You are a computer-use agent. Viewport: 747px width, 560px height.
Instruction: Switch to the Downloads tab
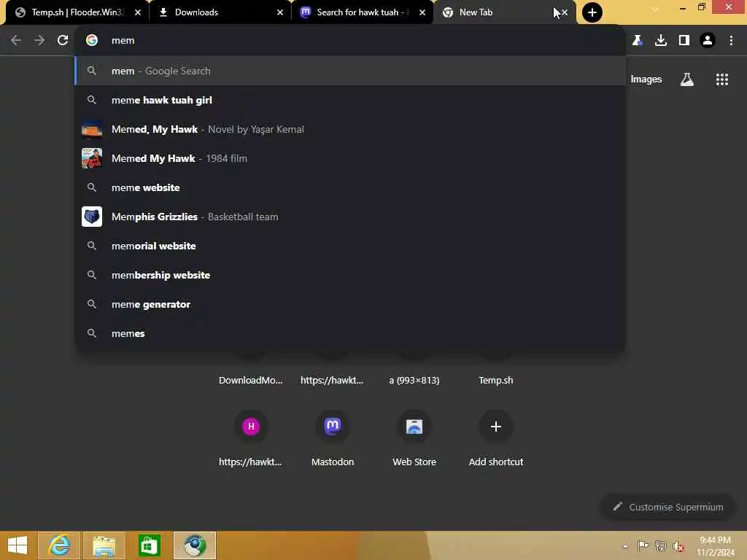(x=220, y=12)
